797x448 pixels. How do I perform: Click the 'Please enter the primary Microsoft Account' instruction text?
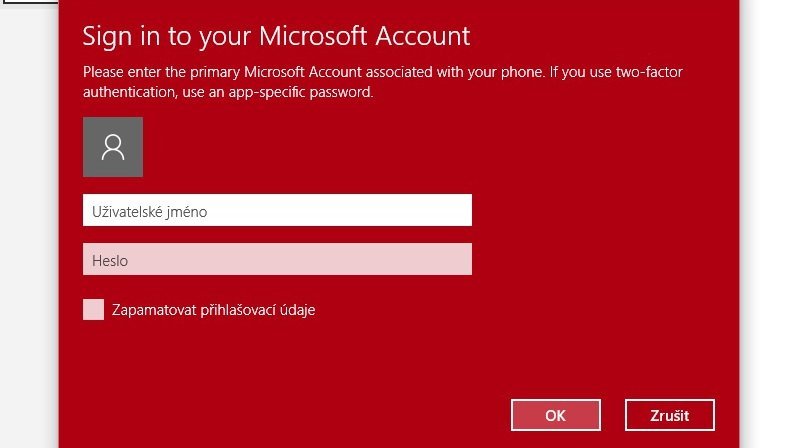382,82
